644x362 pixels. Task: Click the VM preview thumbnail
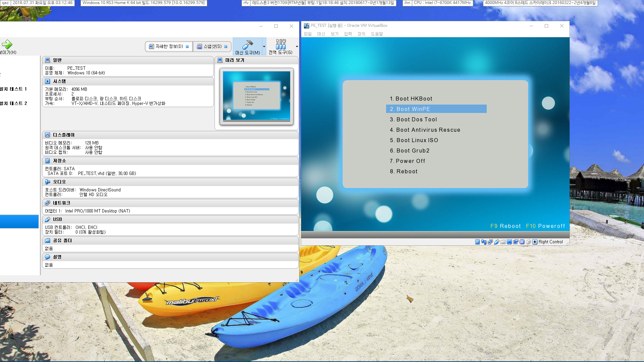tap(257, 97)
